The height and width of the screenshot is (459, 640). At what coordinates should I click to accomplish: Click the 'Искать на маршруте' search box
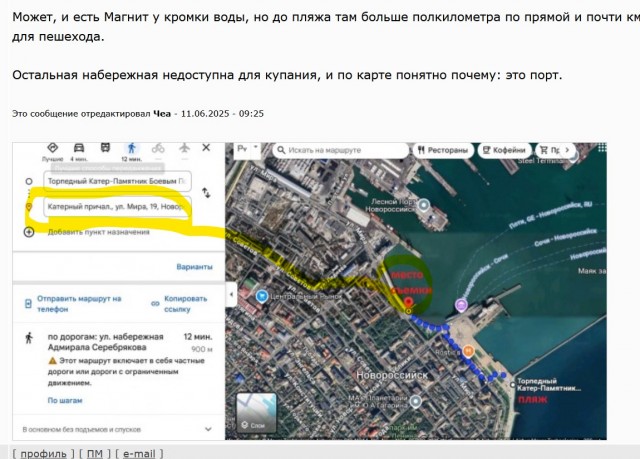341,150
